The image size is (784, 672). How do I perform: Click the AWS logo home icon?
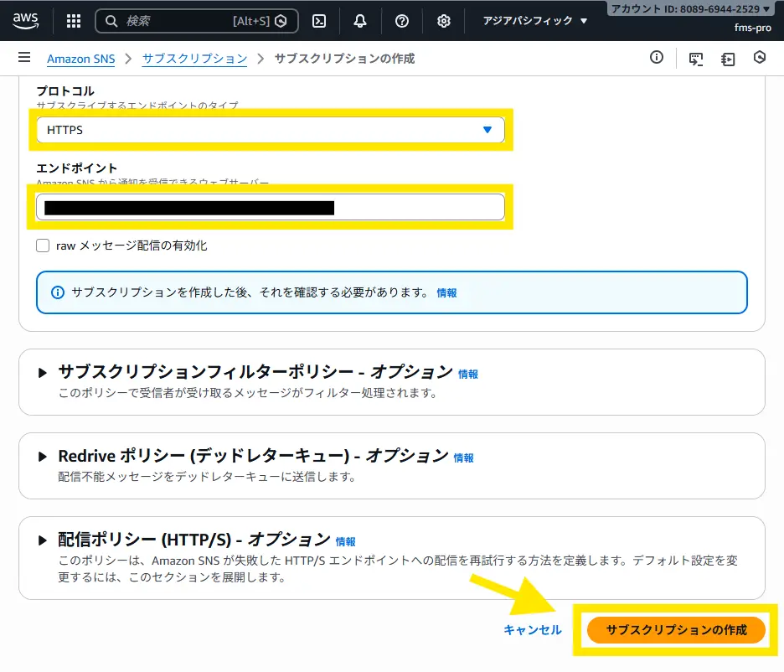(x=27, y=20)
